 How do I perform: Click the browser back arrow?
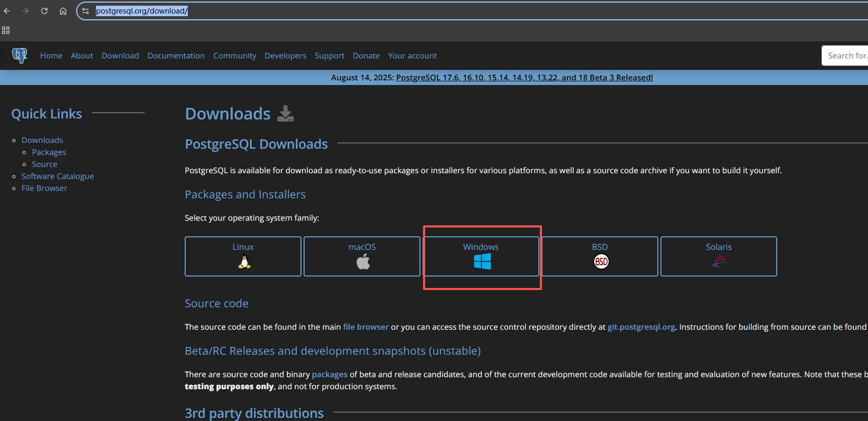click(7, 11)
